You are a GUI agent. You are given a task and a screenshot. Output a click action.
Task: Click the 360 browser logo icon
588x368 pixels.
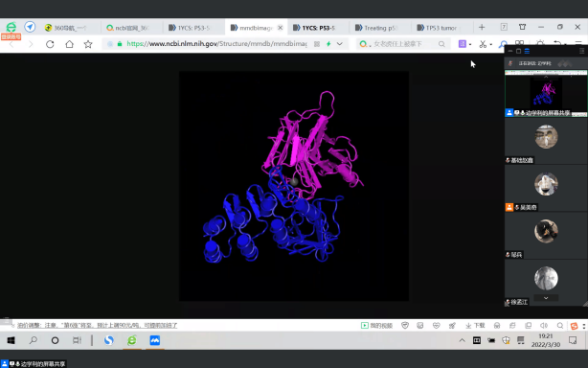11,27
